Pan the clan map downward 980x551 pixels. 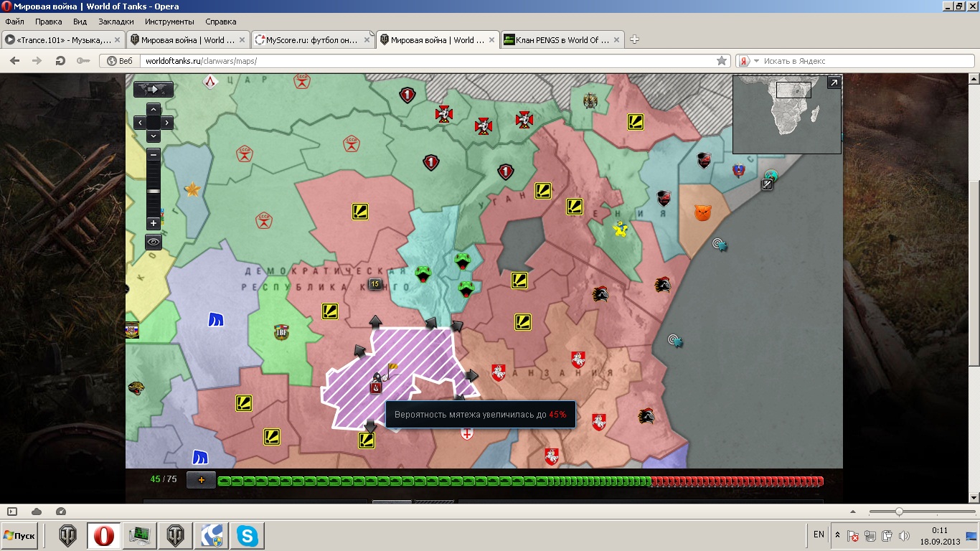pos(154,136)
